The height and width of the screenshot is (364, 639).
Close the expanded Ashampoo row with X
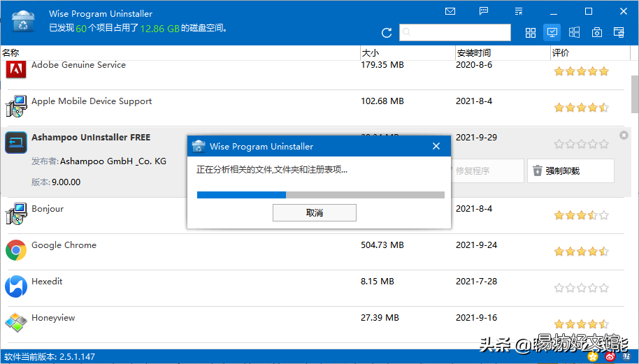624,135
